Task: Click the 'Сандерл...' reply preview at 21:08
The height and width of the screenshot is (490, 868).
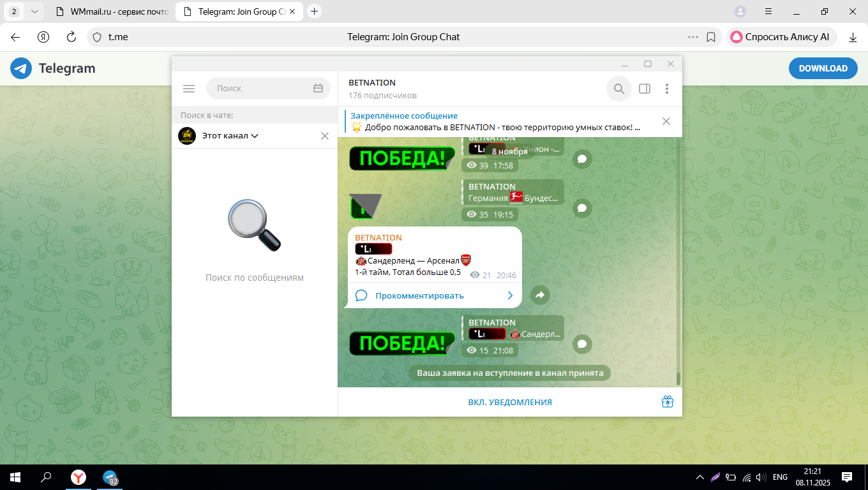Action: point(513,328)
